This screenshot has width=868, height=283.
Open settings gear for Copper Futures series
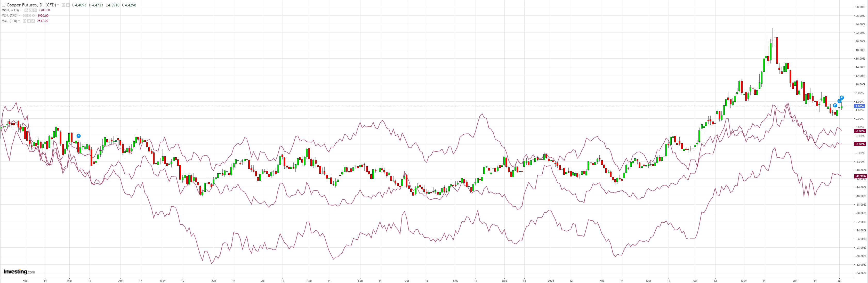(68, 5)
